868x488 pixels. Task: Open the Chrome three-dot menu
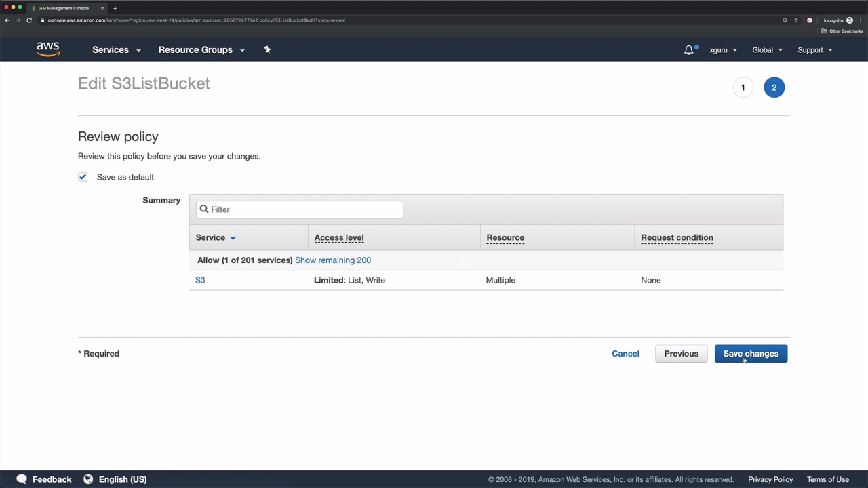[861, 20]
